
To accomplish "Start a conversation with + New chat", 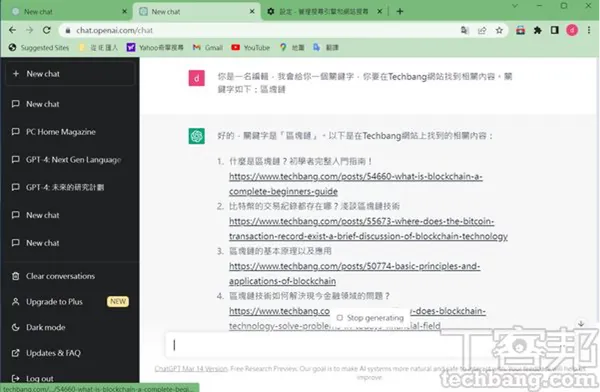I will 70,74.
